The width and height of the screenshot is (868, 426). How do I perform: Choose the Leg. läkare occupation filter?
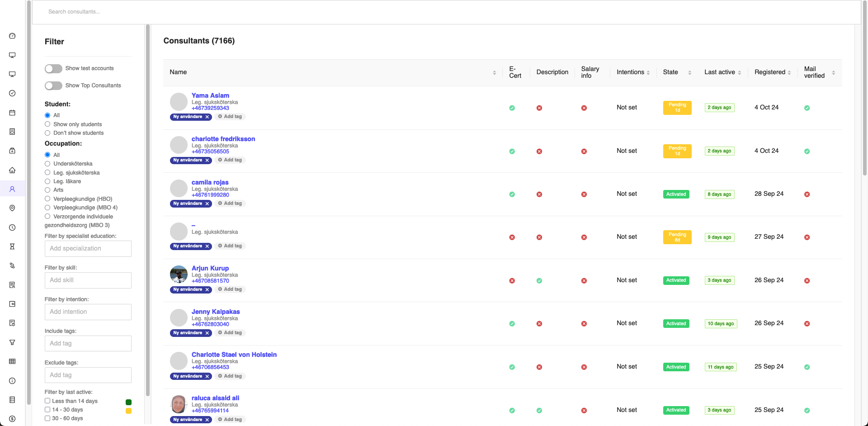(x=47, y=181)
